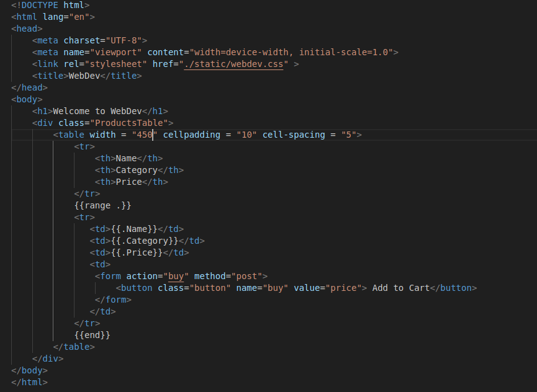Click the opening "<body>" tag
537x392 pixels.
27,99
